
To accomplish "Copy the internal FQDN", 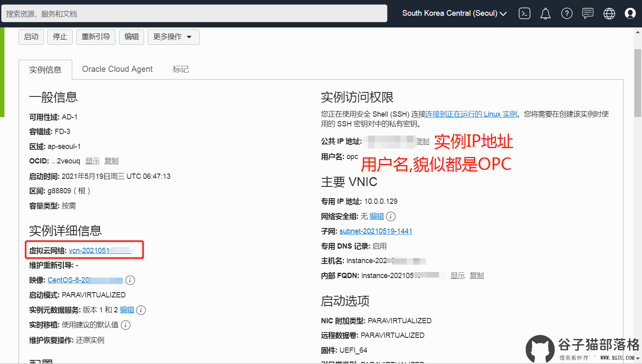I will (477, 276).
